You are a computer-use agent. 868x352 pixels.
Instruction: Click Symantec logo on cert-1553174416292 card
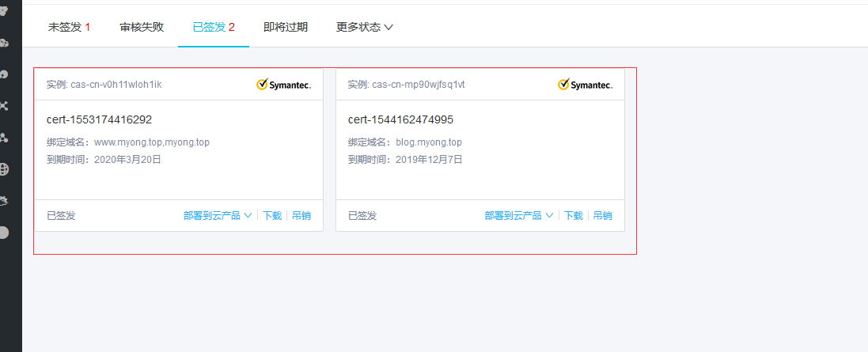pos(284,85)
